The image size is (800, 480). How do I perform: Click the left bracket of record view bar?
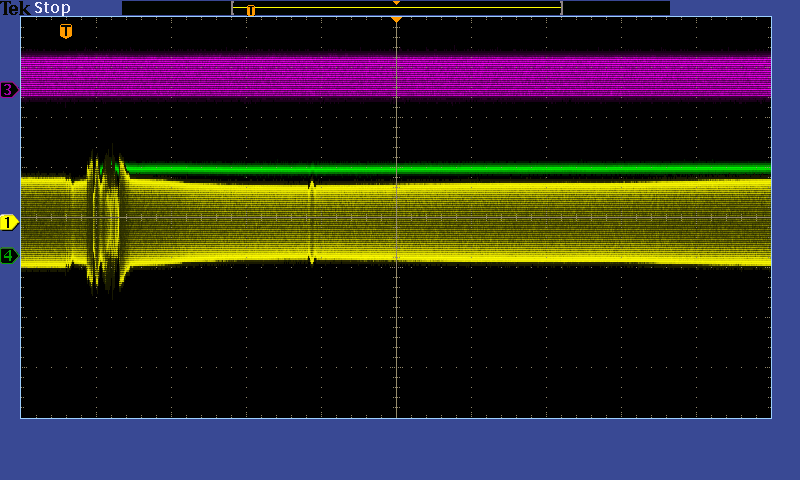coord(233,8)
